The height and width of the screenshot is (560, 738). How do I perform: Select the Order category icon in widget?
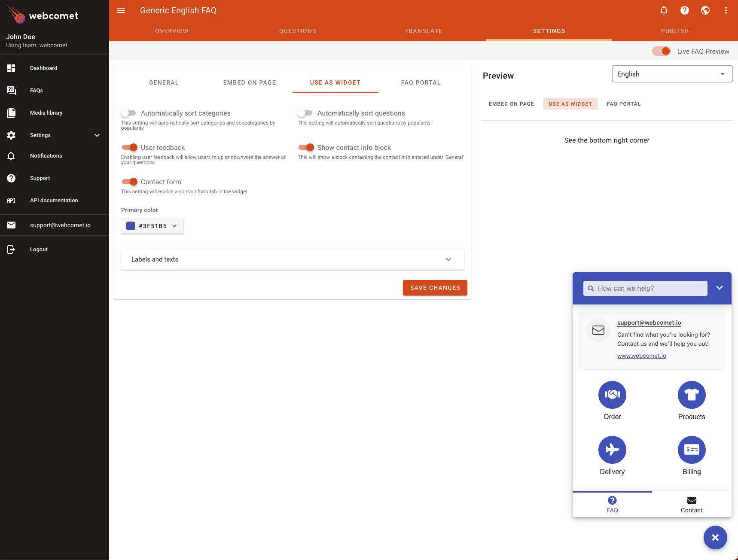tap(612, 395)
